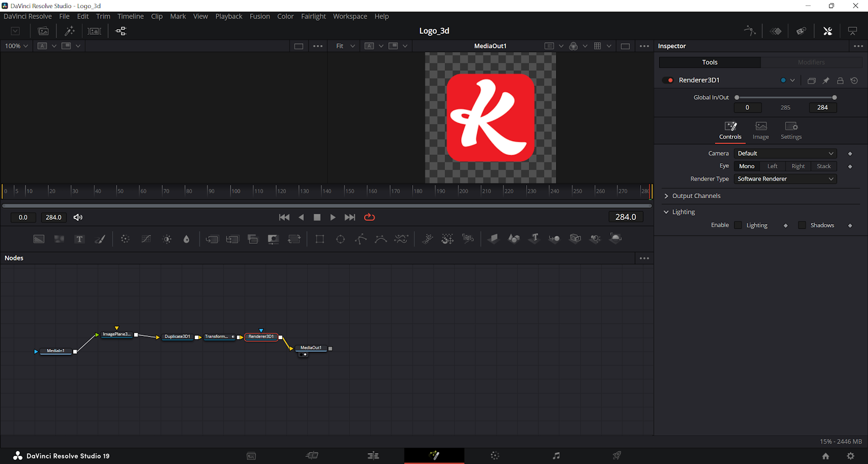Add a Text3D tool node
The width and height of the screenshot is (868, 464).
534,238
